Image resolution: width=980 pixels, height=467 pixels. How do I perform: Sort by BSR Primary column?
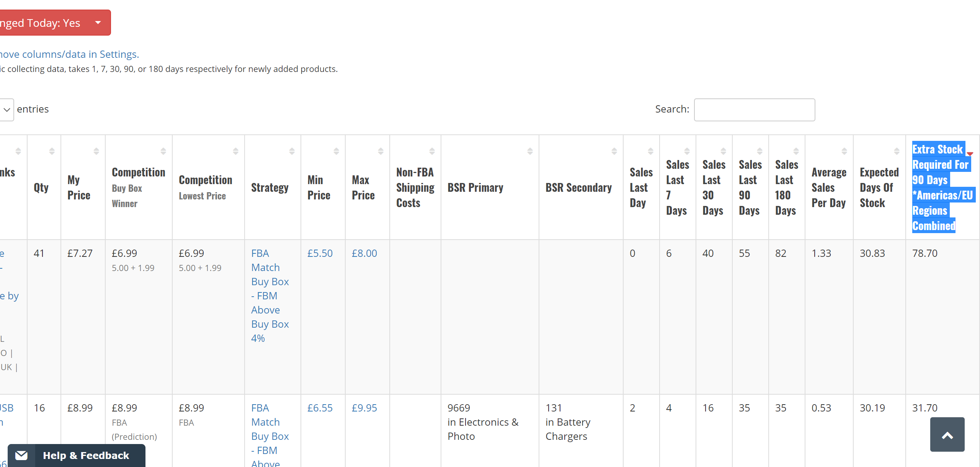[x=530, y=151]
